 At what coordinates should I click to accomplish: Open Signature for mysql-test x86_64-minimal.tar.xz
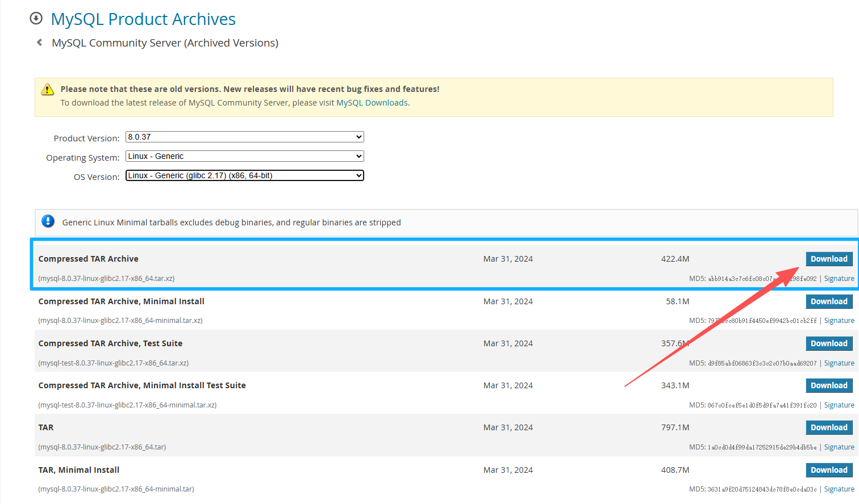pyautogui.click(x=839, y=405)
